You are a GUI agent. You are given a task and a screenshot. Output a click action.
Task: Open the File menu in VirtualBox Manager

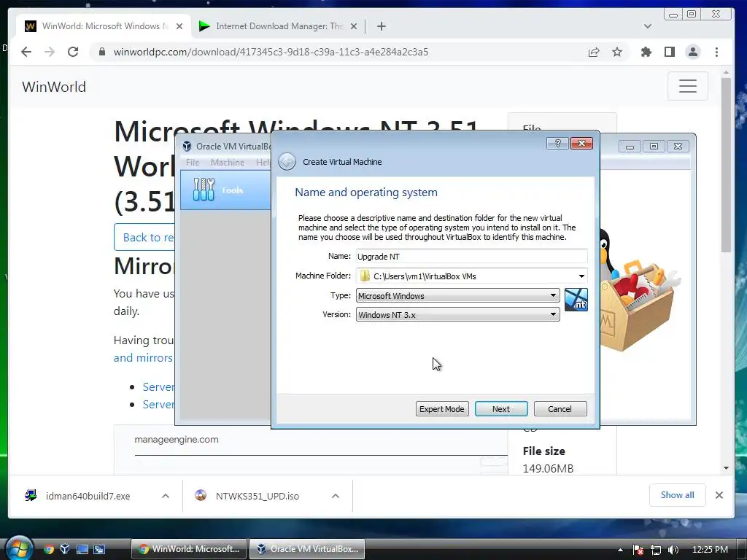click(x=193, y=163)
